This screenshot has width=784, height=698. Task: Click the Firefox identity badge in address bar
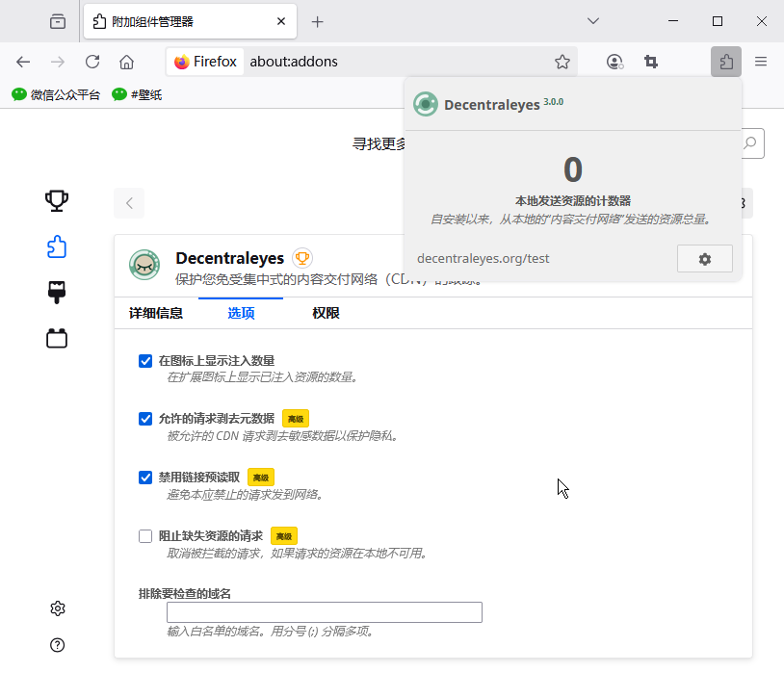[205, 62]
